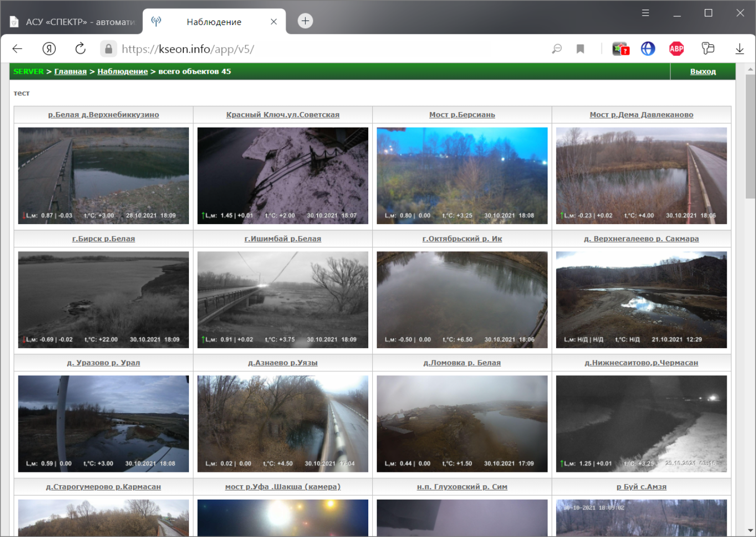This screenshot has height=537, width=756.
Task: Click the д. Уразово camera image
Action: (103, 423)
